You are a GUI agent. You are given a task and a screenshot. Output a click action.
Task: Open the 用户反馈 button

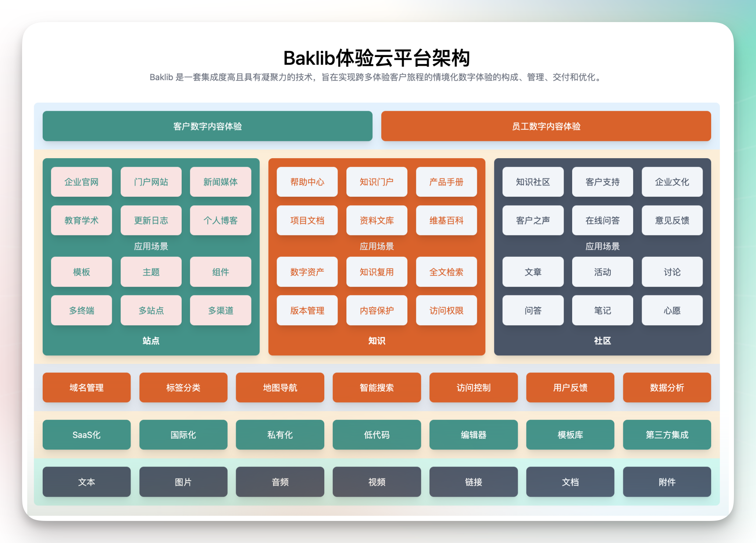coord(570,387)
